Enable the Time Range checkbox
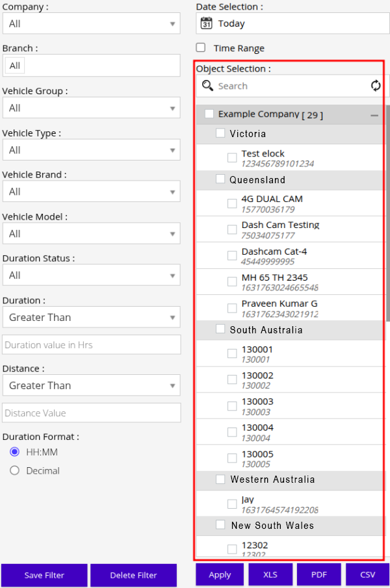Screen dimensions: 390x588 (201, 47)
